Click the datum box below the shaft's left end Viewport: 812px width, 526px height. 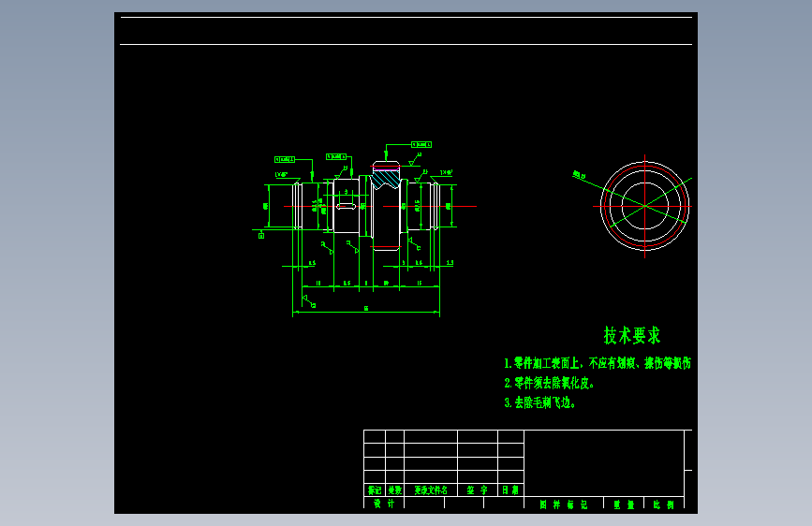click(261, 236)
